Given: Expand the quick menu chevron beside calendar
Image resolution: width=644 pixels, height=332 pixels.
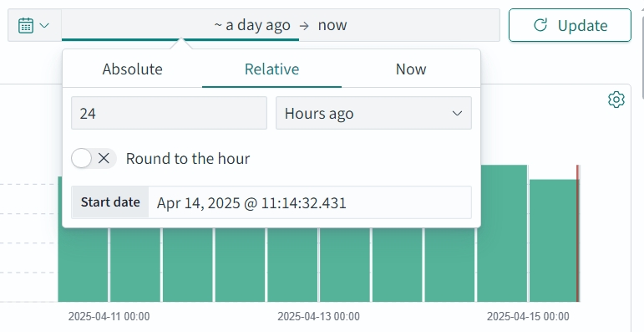Looking at the screenshot, I should click(44, 26).
